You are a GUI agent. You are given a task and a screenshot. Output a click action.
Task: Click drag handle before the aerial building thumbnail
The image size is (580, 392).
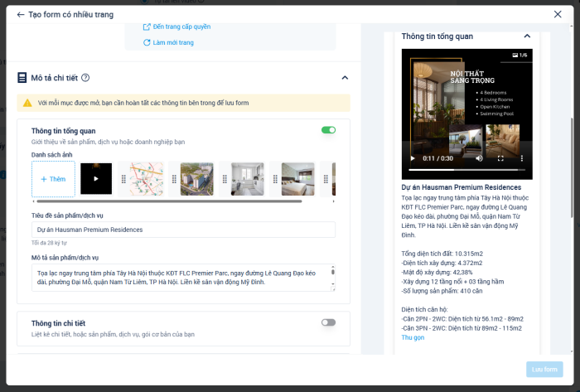click(174, 179)
